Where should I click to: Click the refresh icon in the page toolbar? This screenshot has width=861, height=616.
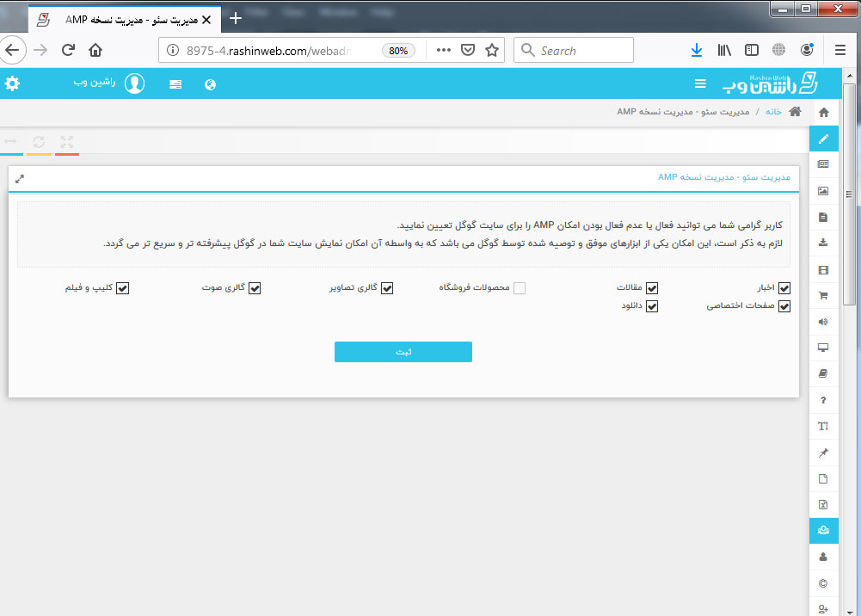[39, 142]
